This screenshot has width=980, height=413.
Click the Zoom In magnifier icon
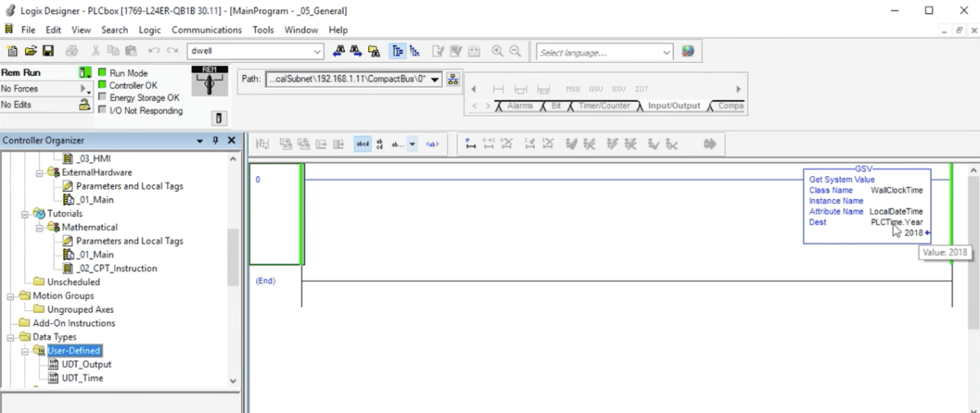(497, 51)
